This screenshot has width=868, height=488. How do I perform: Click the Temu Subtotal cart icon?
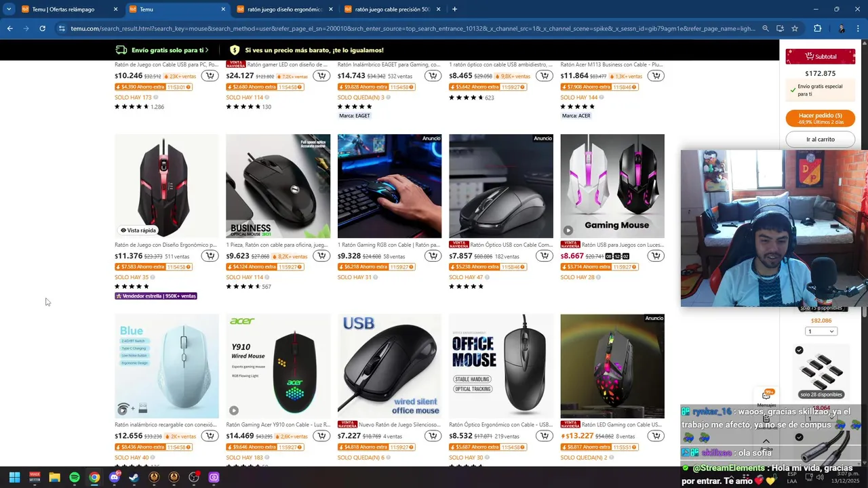click(x=809, y=56)
